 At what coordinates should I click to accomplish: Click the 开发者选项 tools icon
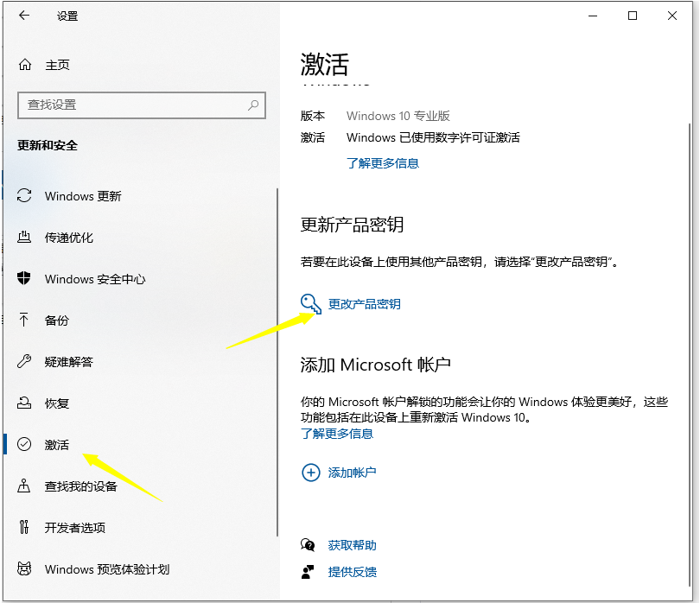[23, 528]
